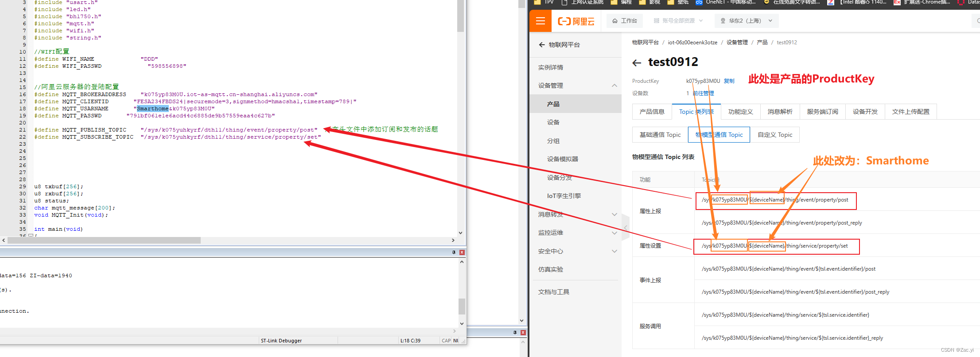Collapse the 设备管理 section
This screenshot has width=980, height=357.
click(x=614, y=85)
